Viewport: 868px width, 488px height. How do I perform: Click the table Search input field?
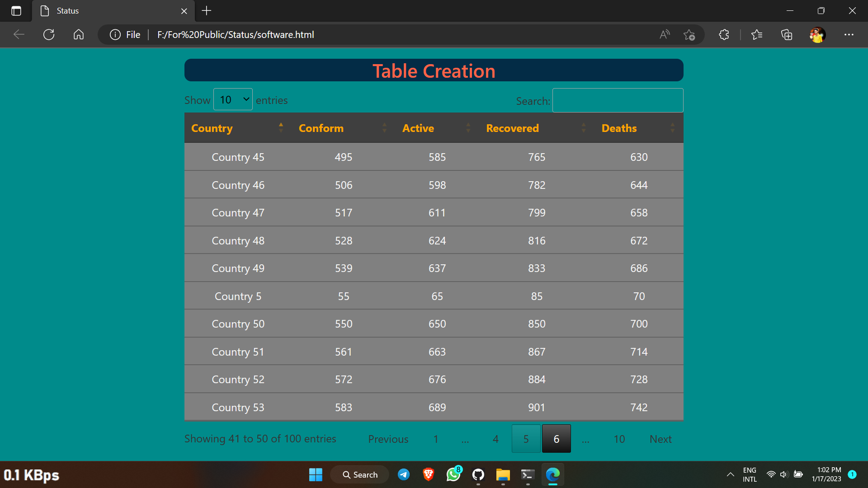pyautogui.click(x=618, y=100)
